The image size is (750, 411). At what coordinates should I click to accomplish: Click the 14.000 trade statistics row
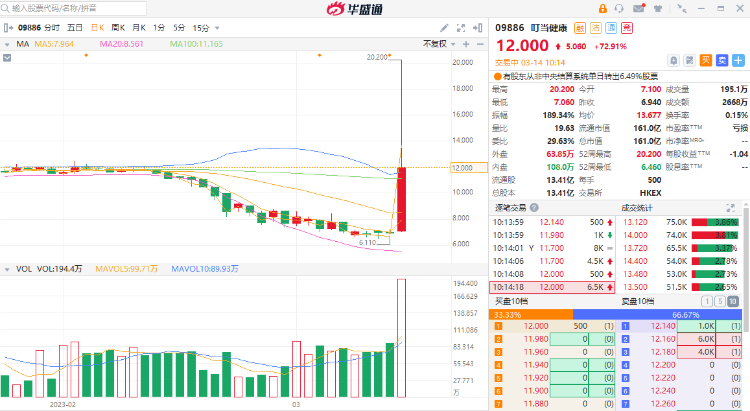680,235
